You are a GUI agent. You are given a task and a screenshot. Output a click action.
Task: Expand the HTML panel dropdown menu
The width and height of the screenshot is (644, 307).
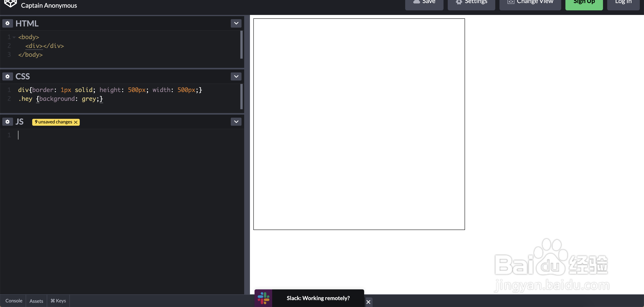coord(236,23)
